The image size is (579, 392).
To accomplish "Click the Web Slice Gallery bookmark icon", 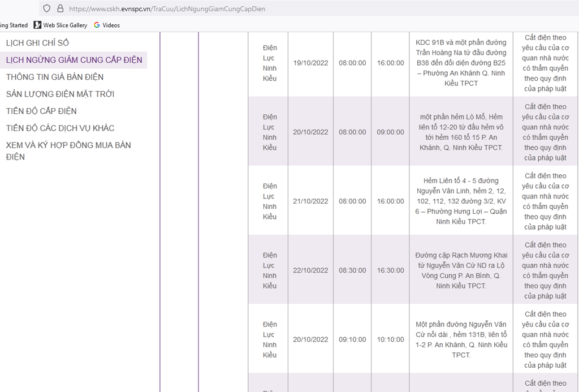I will [37, 25].
